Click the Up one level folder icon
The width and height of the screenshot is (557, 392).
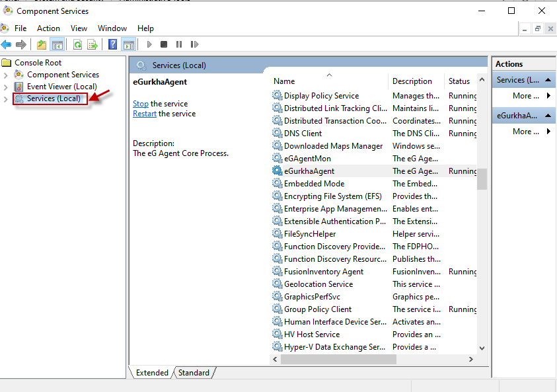tap(42, 44)
